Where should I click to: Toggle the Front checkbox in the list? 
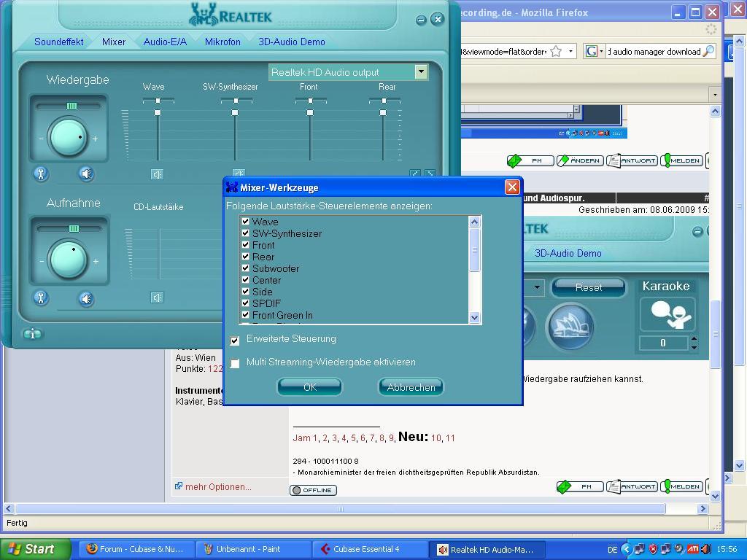click(245, 245)
